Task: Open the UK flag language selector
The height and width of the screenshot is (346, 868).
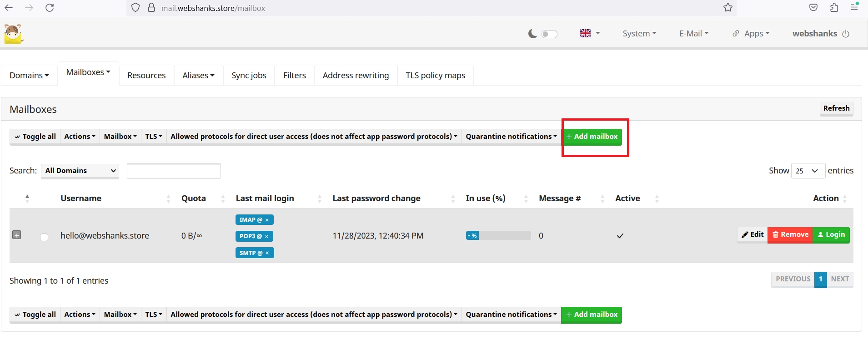Action: coord(590,33)
